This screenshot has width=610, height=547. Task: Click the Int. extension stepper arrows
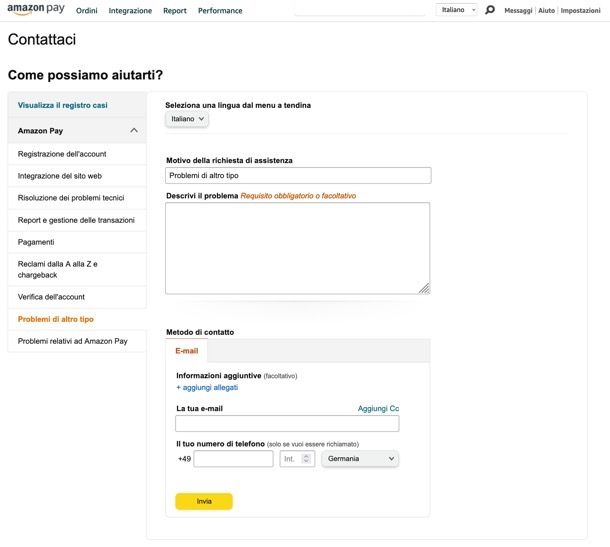click(x=306, y=459)
